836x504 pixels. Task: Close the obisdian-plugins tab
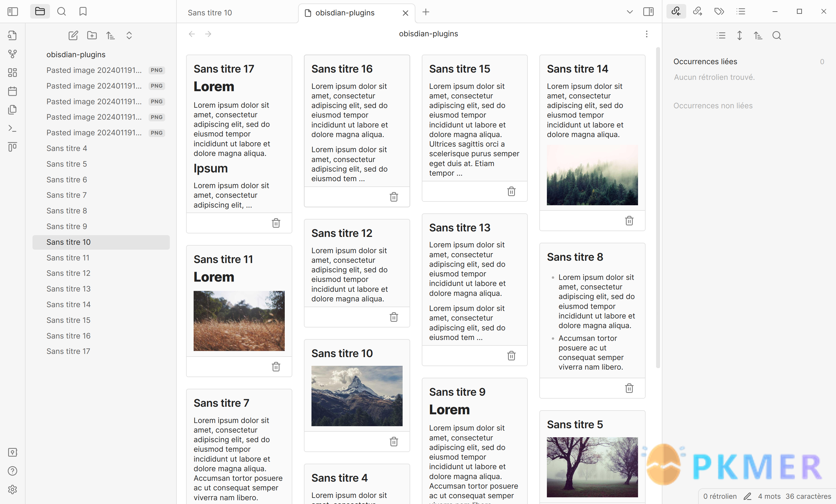pyautogui.click(x=406, y=13)
